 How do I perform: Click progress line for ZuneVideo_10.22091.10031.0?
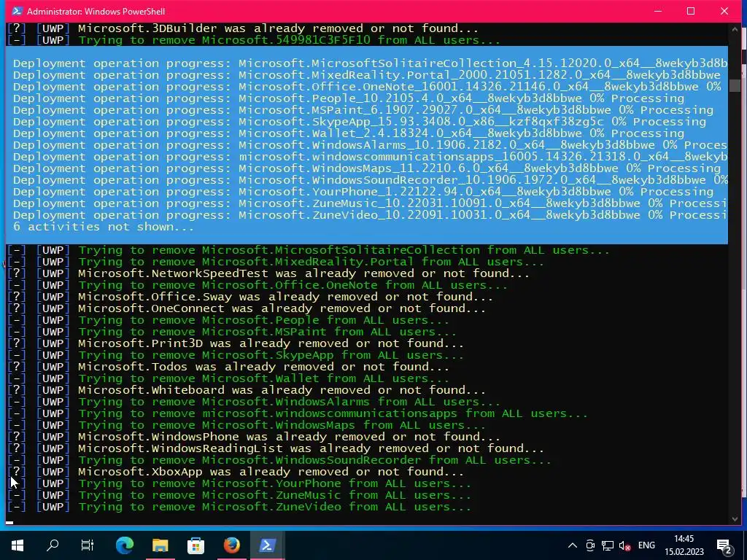370,215
